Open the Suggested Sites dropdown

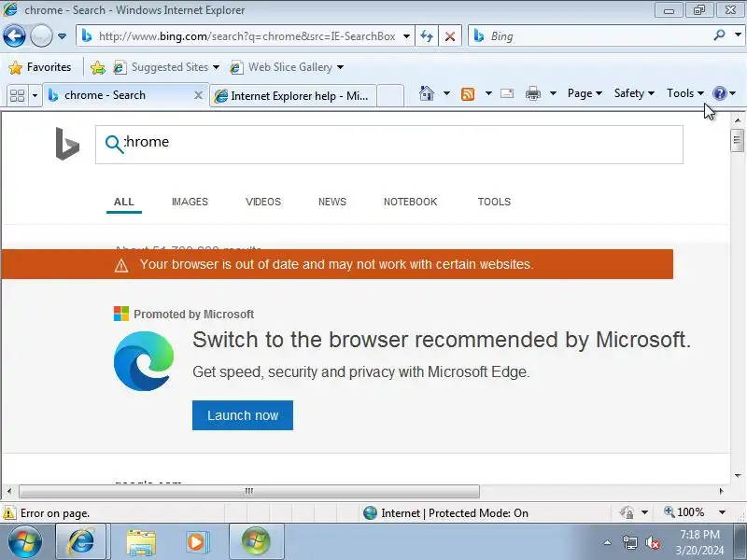pyautogui.click(x=166, y=67)
